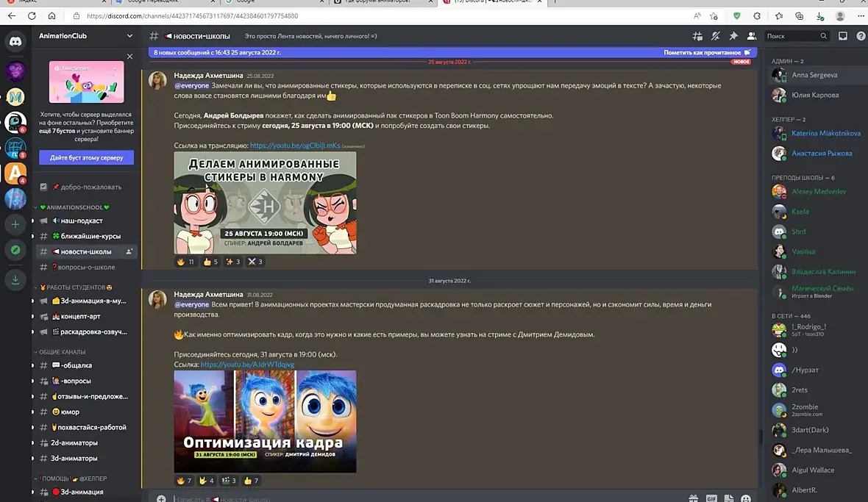This screenshot has width=868, height=502.
Task: Open похвастайся-работой channel
Action: click(86, 427)
